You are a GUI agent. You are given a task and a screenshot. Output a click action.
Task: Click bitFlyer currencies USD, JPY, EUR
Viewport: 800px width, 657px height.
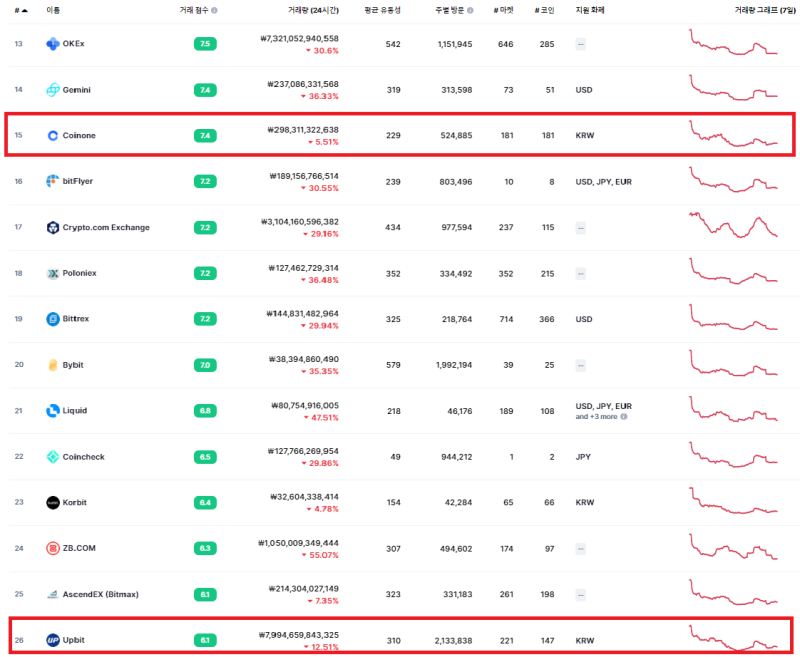[604, 182]
